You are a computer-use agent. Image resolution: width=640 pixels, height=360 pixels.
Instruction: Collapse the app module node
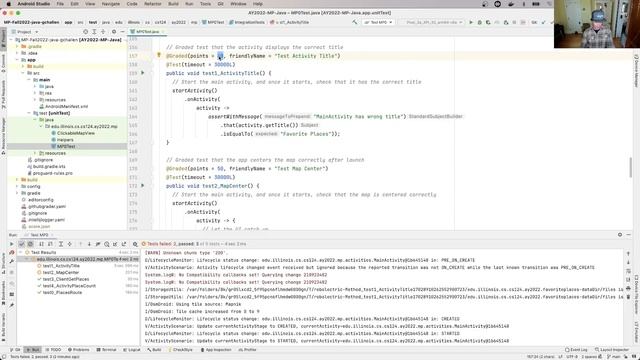[x=17, y=60]
